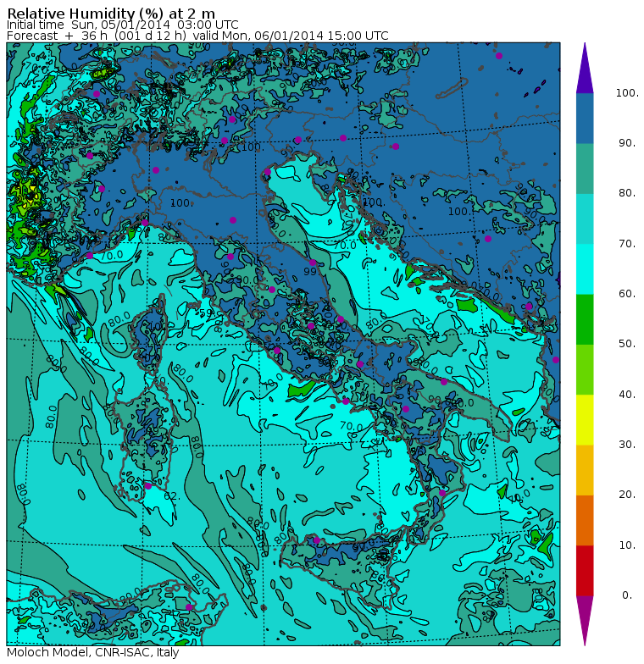Image resolution: width=644 pixels, height=664 pixels.
Task: Select the light green 40–50 legend band
Action: pyautogui.click(x=585, y=369)
